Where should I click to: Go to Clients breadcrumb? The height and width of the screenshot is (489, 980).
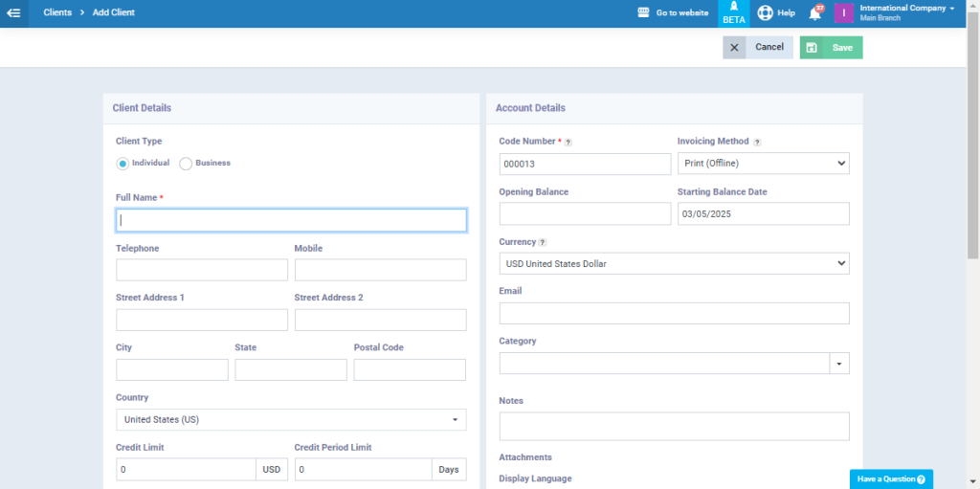[x=57, y=12]
